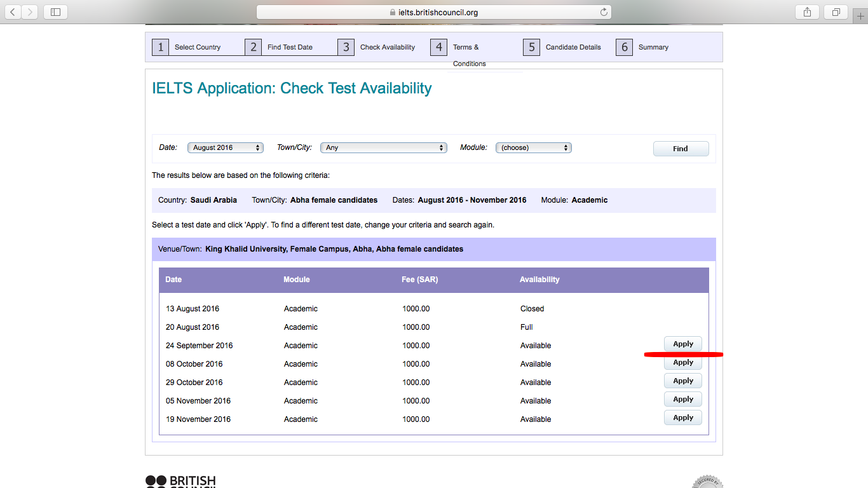
Task: Go back with Safari's back arrow
Action: pyautogui.click(x=13, y=12)
